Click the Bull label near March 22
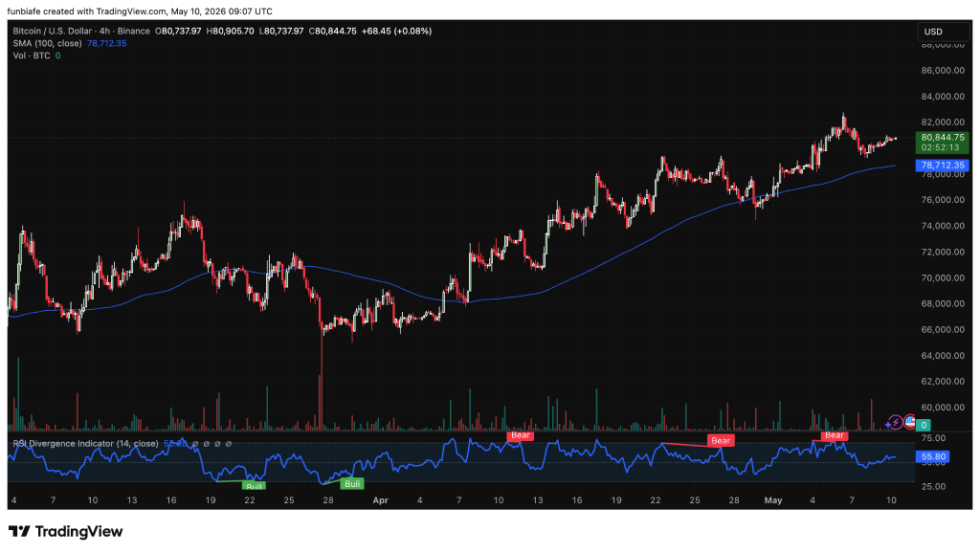This screenshot has height=553, width=980. 254,486
